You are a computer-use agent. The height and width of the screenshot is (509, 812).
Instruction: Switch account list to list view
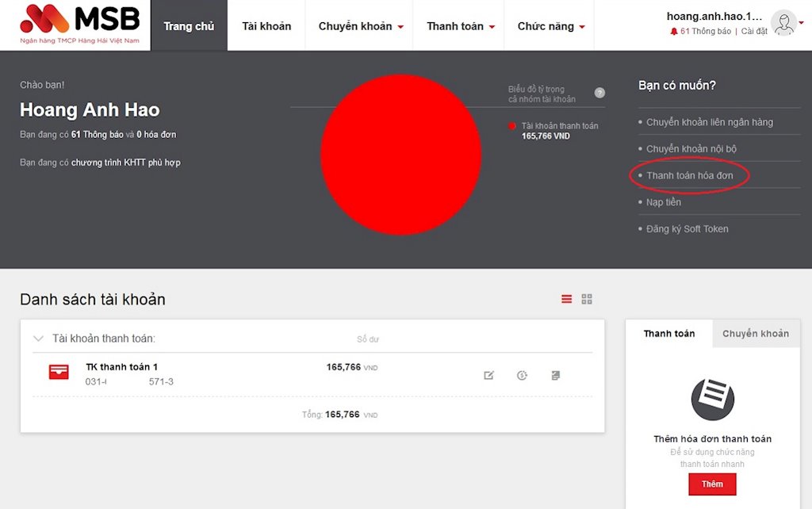566,299
